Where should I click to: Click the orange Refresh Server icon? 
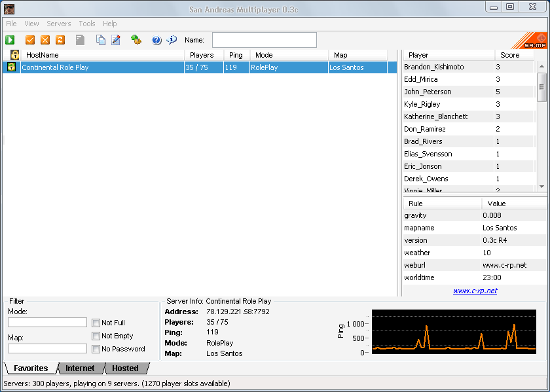pos(60,40)
